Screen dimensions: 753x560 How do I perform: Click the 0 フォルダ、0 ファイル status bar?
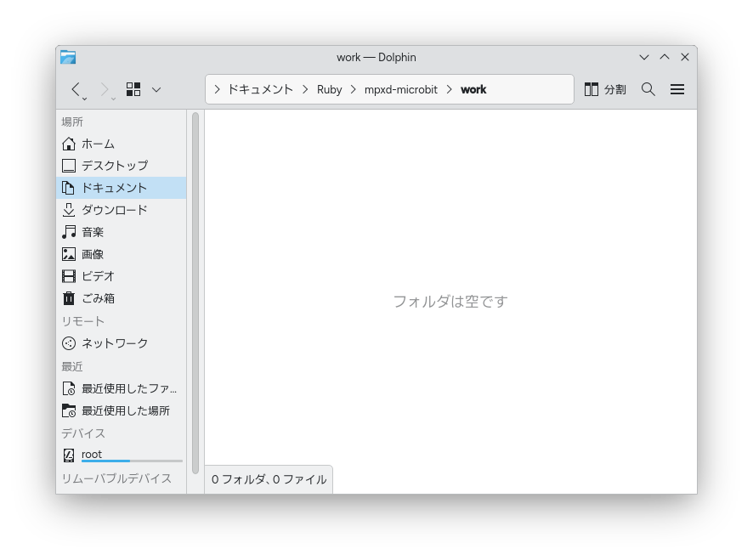[269, 479]
